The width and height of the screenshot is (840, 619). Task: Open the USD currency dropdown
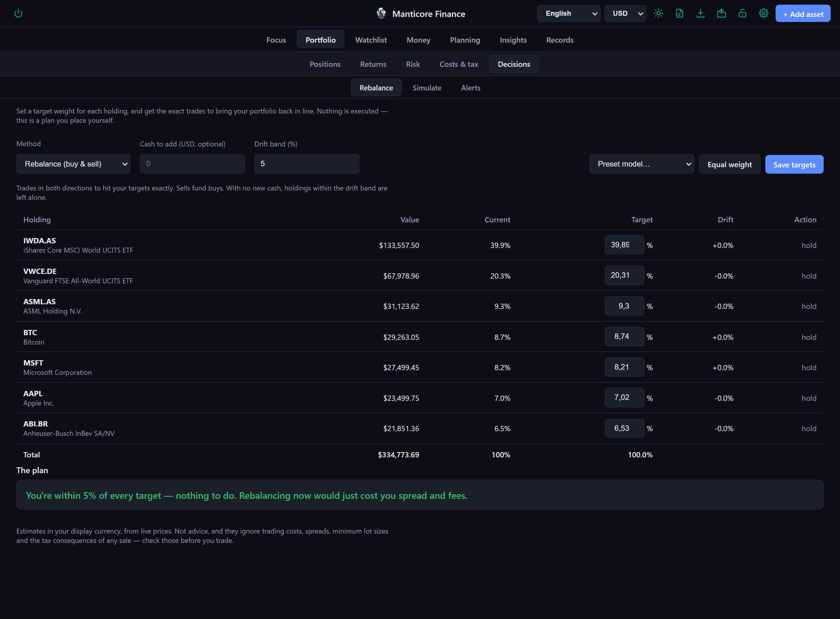[625, 13]
